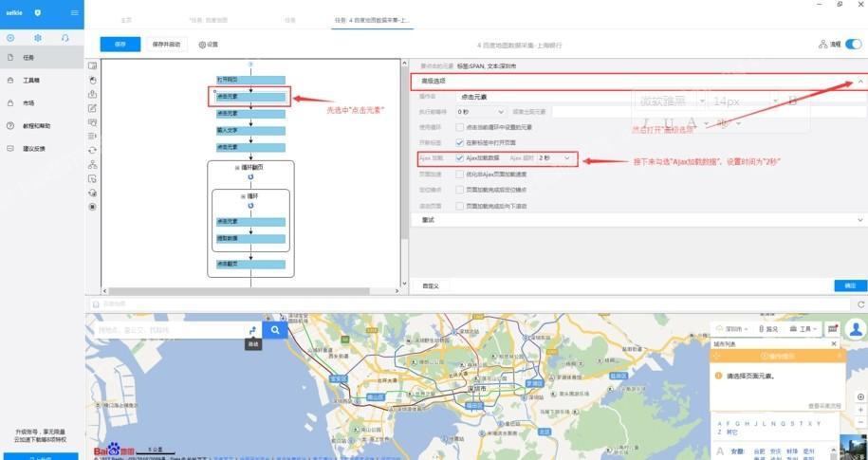Collapse the inner 循环 loop box
Image resolution: width=868 pixels, height=460 pixels.
pos(243,196)
